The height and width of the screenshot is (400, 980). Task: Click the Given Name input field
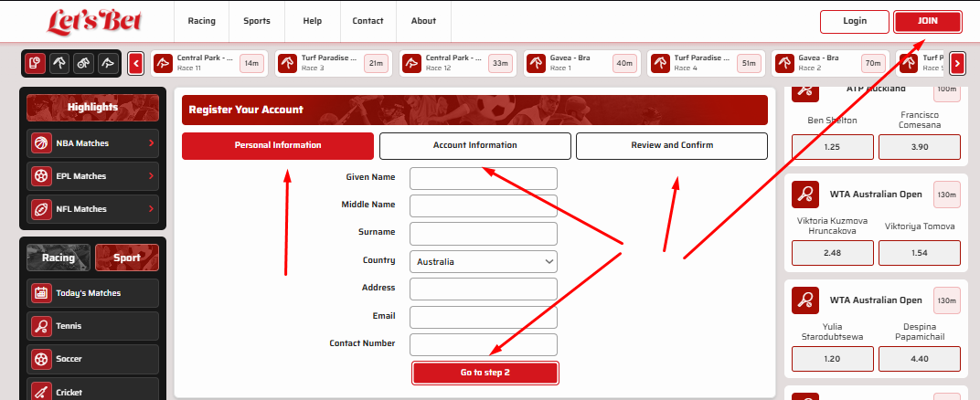click(483, 178)
